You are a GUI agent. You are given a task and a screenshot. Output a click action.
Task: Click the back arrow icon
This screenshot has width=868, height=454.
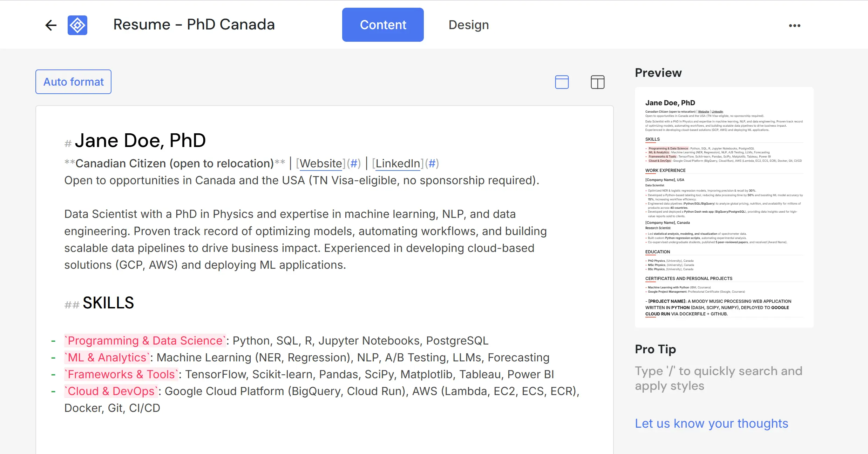(51, 25)
